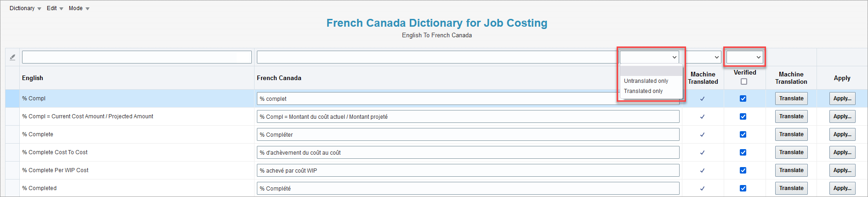Click Apply button for % Complete Cost To Cost

pos(842,152)
